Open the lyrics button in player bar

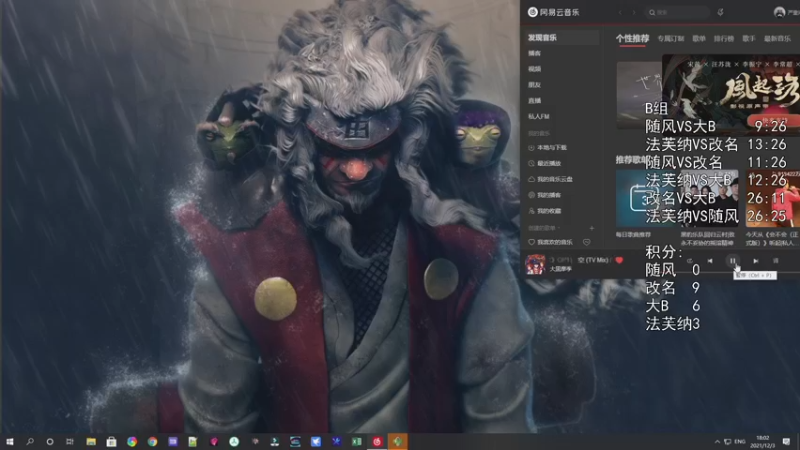[776, 261]
